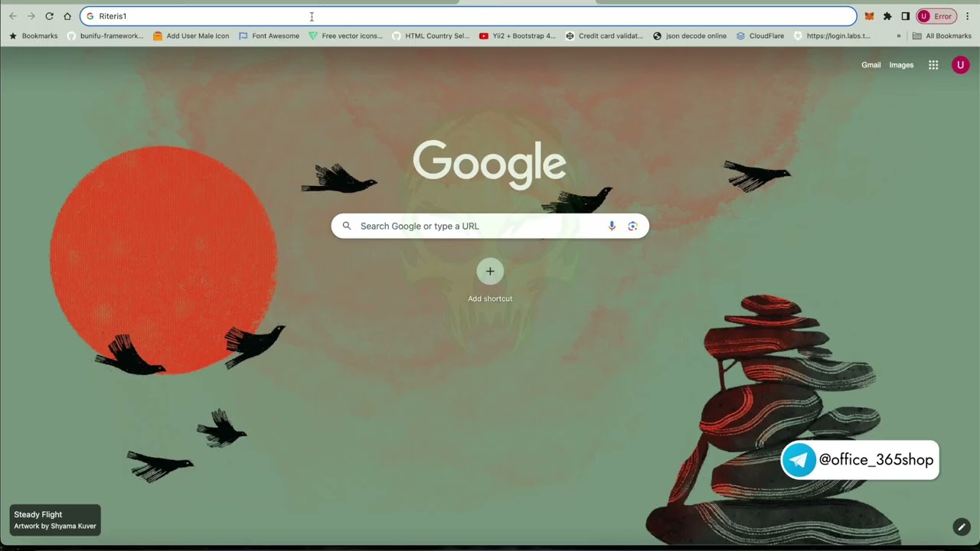Viewport: 980px width, 551px height.
Task: Click the Google search box
Action: tap(490, 226)
